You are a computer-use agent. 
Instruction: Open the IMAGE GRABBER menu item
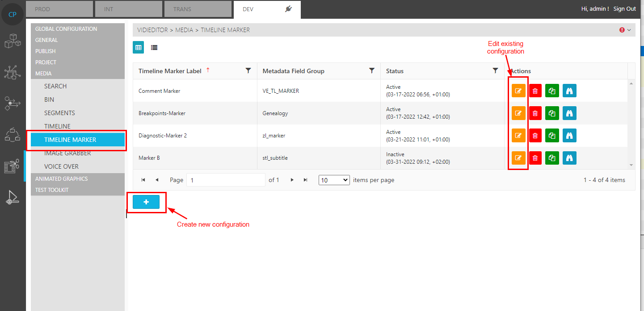point(67,153)
